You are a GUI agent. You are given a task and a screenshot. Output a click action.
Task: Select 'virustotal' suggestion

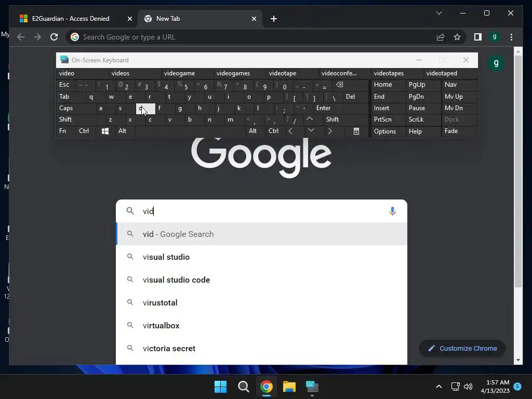click(261, 303)
